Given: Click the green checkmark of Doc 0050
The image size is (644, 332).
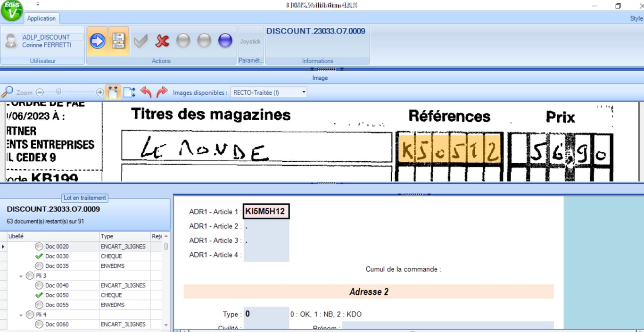Looking at the screenshot, I should [39, 295].
